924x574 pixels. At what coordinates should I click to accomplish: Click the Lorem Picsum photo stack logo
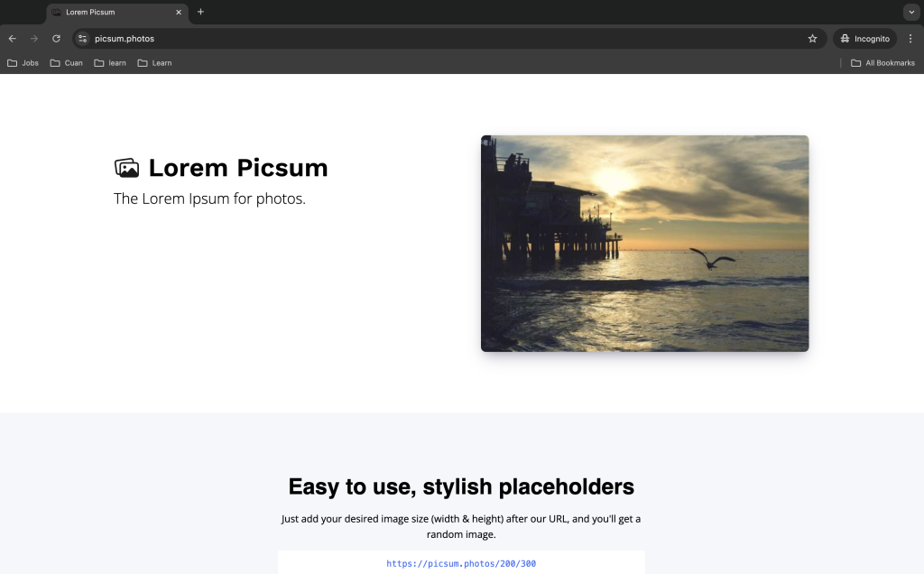click(126, 168)
